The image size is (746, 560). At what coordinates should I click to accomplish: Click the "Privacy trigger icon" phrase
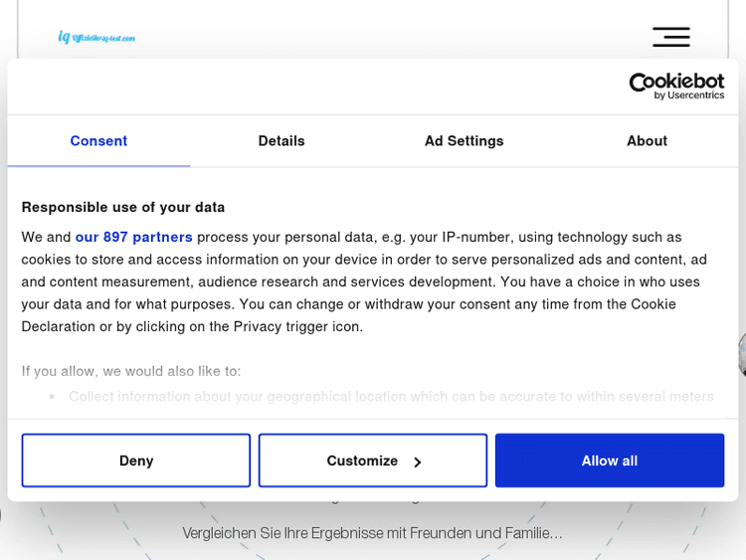pyautogui.click(x=297, y=326)
